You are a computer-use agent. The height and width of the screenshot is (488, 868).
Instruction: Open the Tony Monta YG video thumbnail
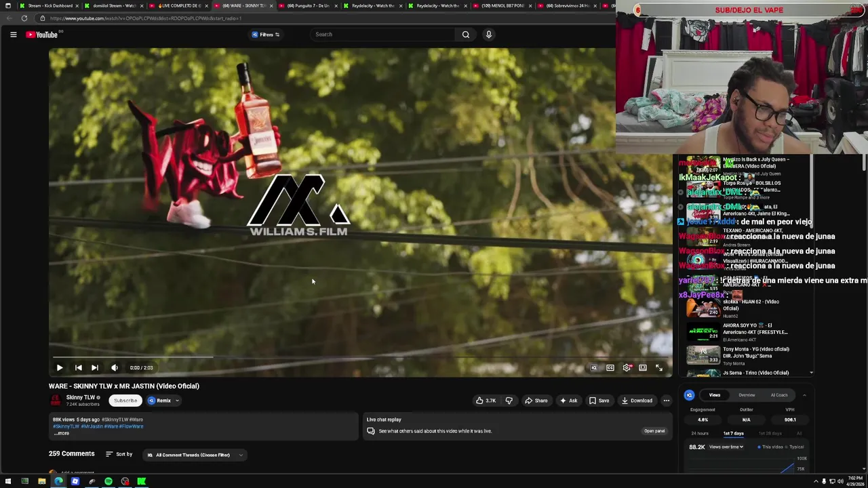(703, 354)
